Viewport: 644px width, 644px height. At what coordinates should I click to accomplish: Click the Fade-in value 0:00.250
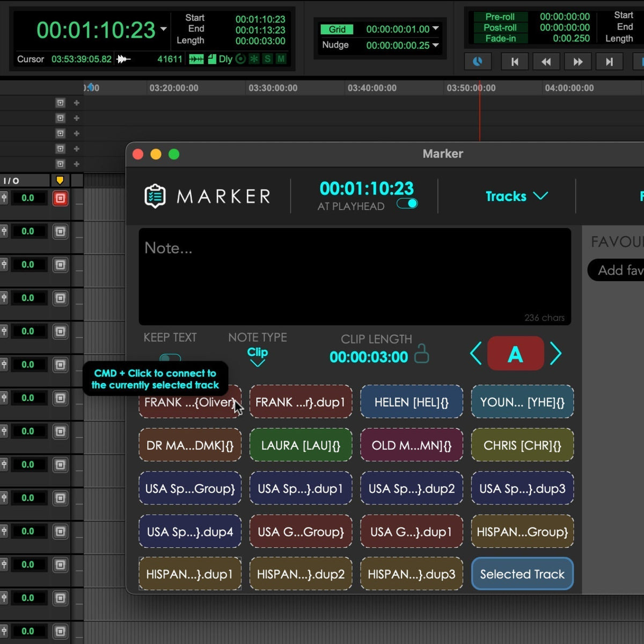click(571, 39)
